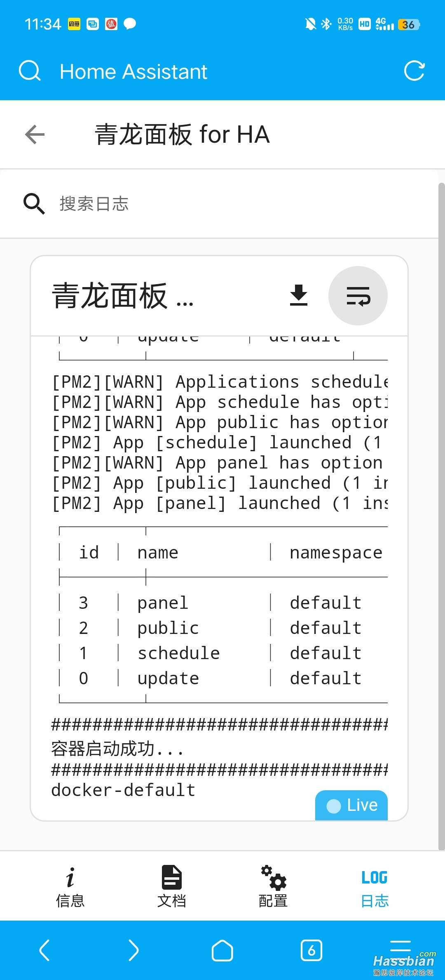The image size is (445, 980).
Task: Click the magnifier icon beside 搜索日志
Action: point(34,203)
